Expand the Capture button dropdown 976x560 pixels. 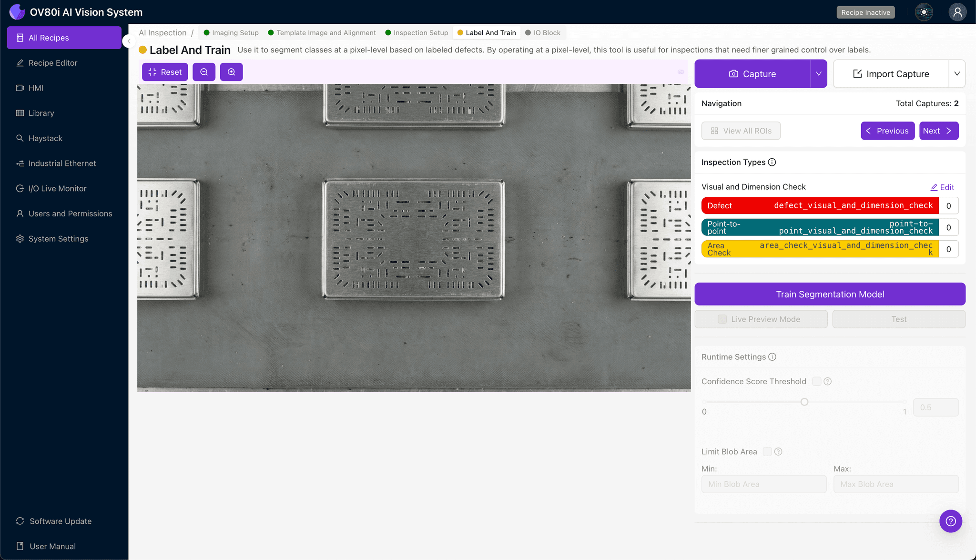[x=818, y=73]
